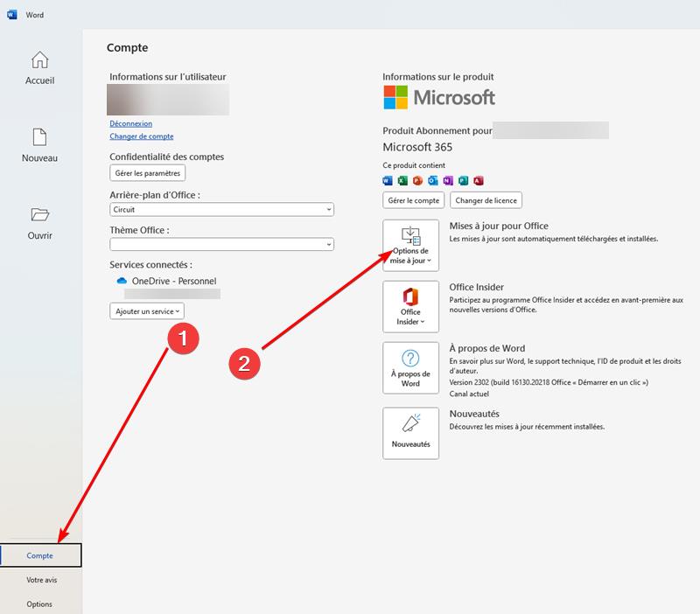Click the Word product icon under Ce produit contient
The image size is (700, 614).
coord(388,180)
